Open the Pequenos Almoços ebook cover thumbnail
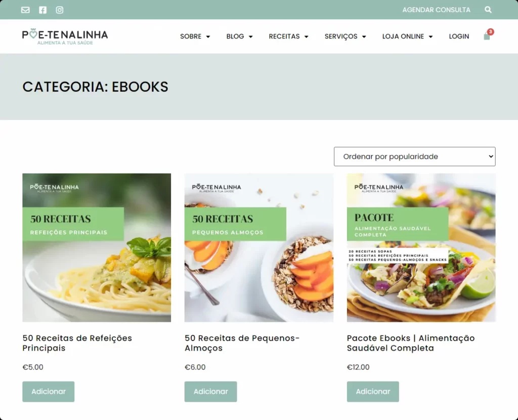 259,247
